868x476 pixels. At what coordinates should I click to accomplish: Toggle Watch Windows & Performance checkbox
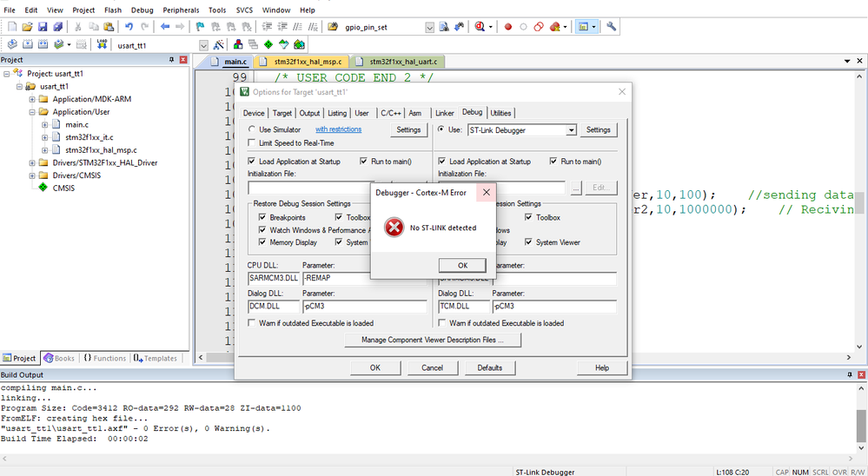(262, 229)
